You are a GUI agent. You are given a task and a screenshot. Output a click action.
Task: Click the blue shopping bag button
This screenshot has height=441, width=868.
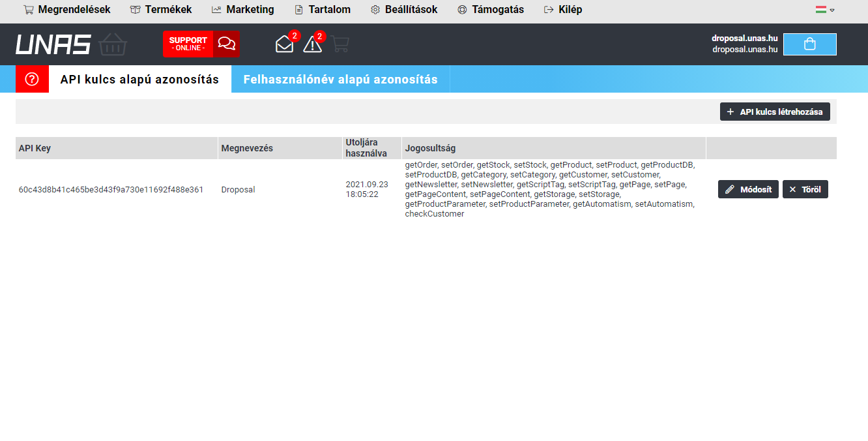(809, 44)
